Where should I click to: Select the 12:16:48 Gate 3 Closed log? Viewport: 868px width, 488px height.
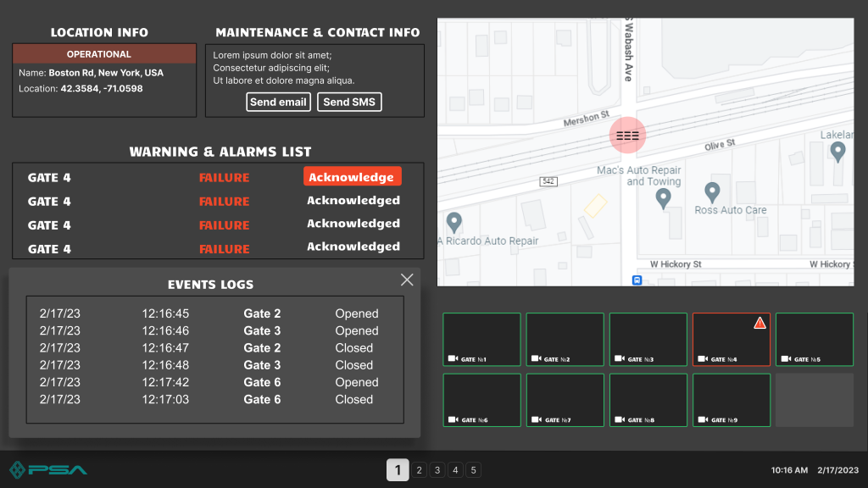[214, 364]
